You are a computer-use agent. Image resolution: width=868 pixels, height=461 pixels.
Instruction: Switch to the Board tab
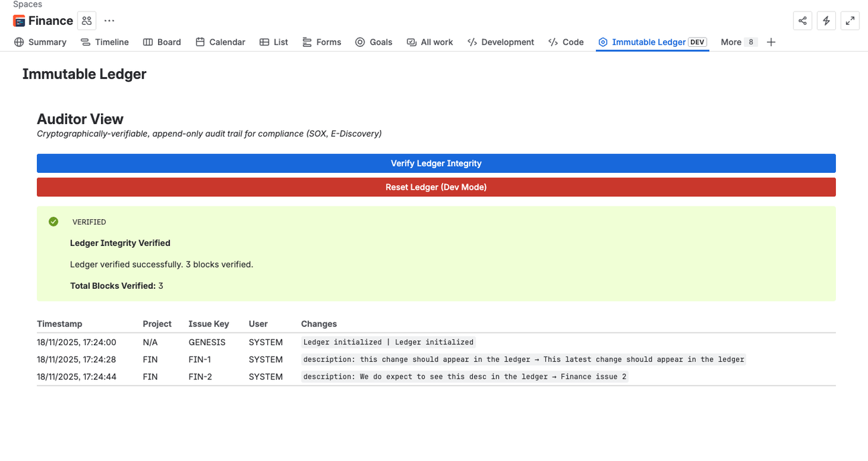click(x=162, y=42)
